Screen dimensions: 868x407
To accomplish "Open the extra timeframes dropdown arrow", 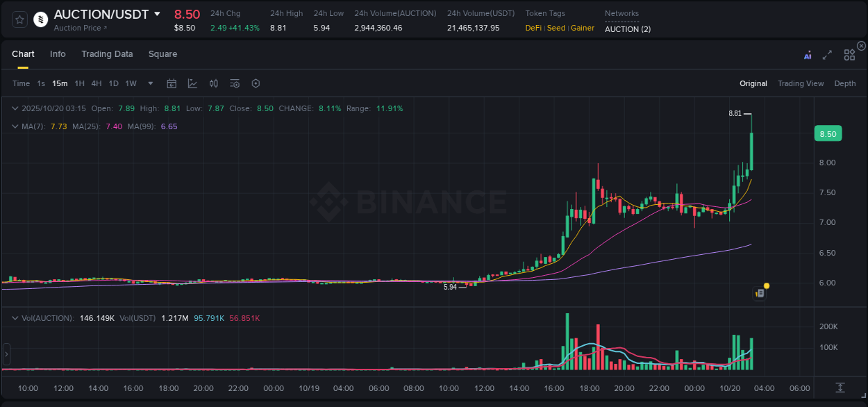I will pos(149,83).
